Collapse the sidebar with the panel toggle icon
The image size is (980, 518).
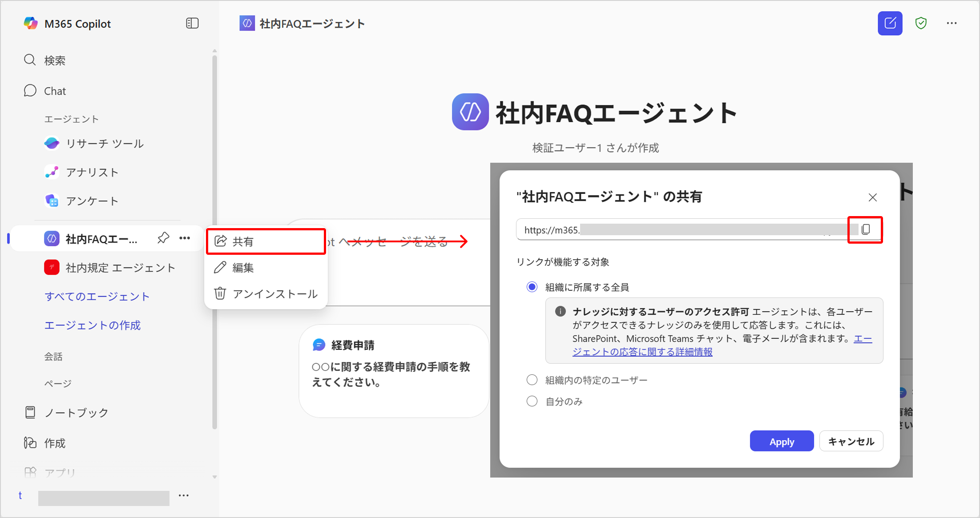(x=192, y=23)
